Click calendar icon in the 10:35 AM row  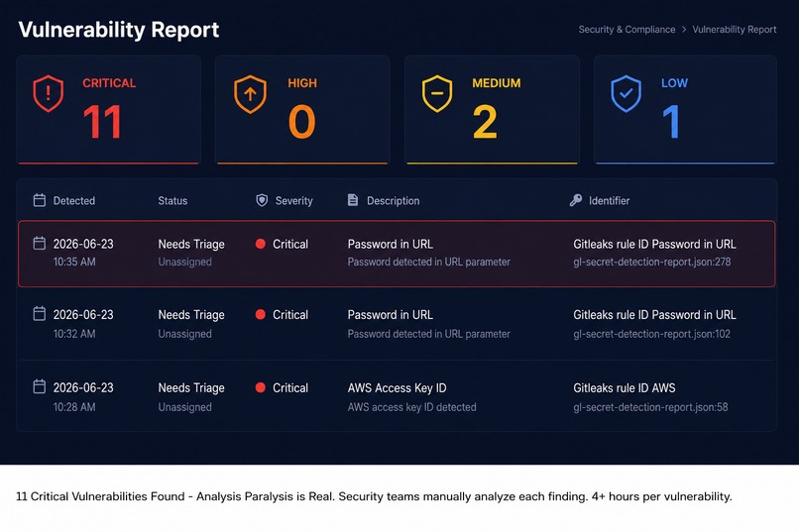pos(40,244)
